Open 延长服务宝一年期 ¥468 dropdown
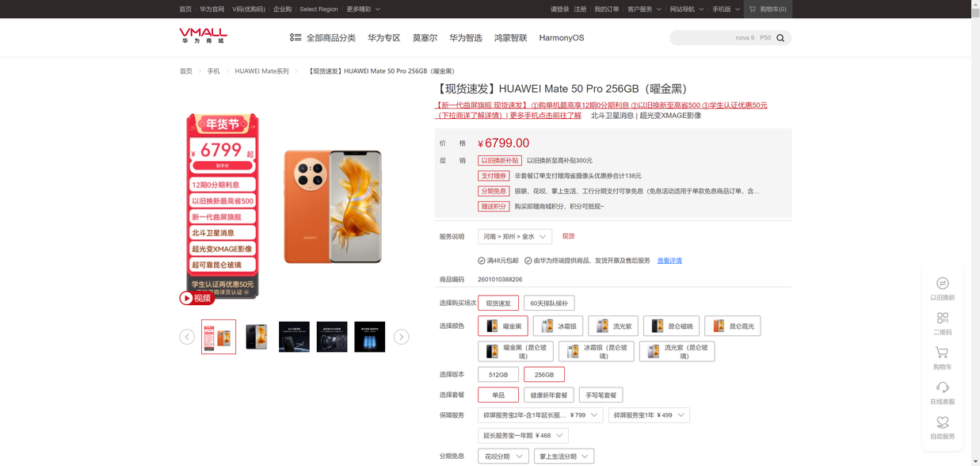Screen dimensions: 980x466 (523, 436)
